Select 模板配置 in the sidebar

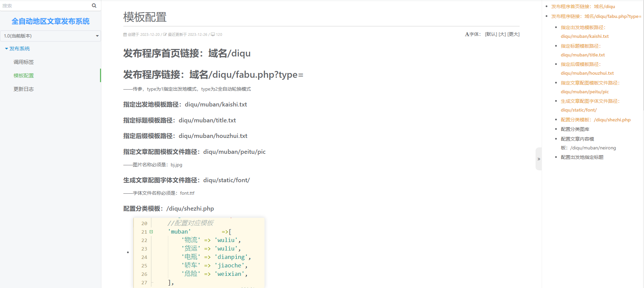pos(24,76)
